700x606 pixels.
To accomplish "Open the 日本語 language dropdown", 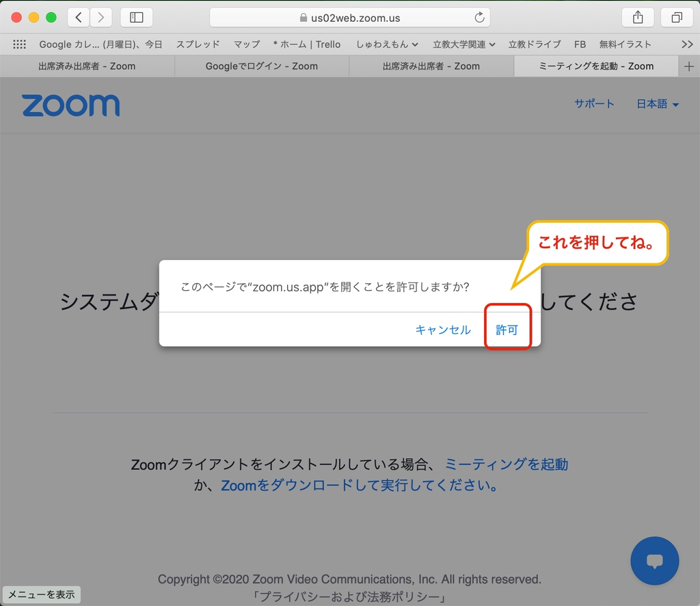I will 658,104.
